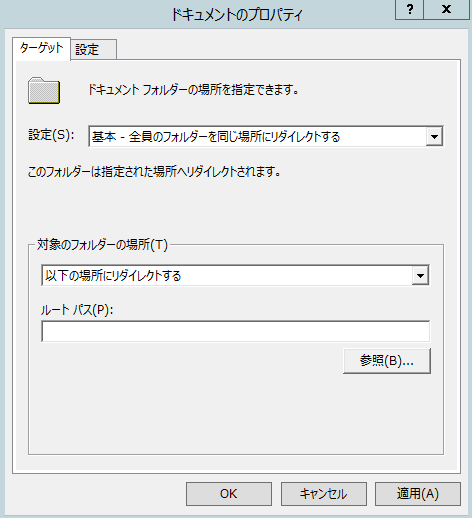Click the yellow document folder icon
The height and width of the screenshot is (518, 472).
point(44,90)
